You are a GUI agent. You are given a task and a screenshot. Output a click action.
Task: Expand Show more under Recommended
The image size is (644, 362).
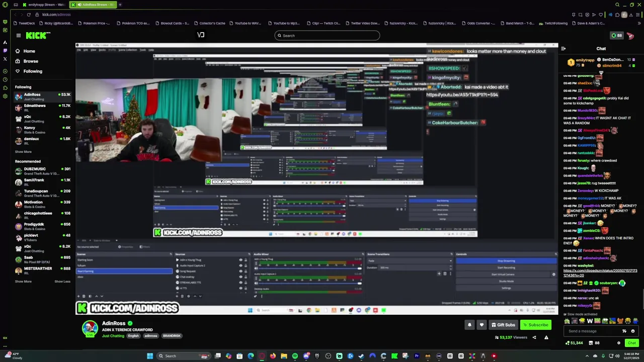[x=23, y=281]
